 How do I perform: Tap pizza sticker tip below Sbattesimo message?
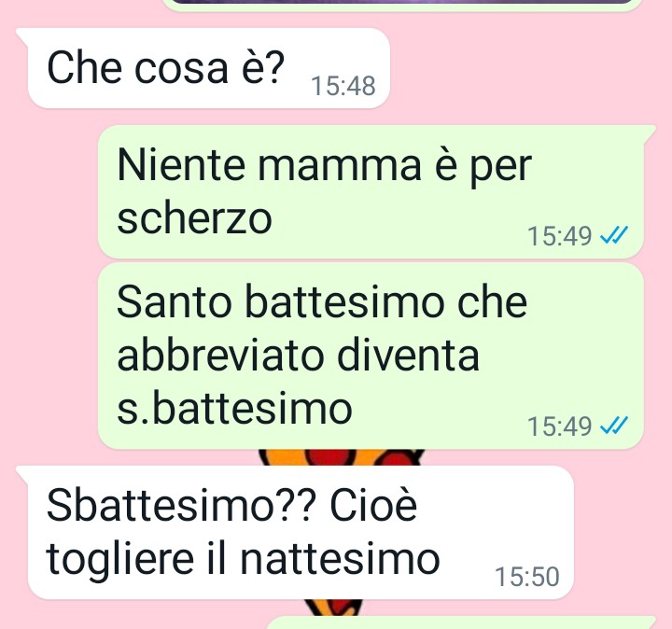[332, 608]
